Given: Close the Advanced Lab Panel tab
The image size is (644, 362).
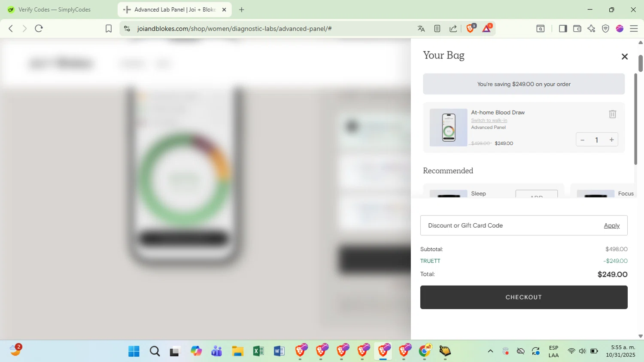Looking at the screenshot, I should 224,9.
